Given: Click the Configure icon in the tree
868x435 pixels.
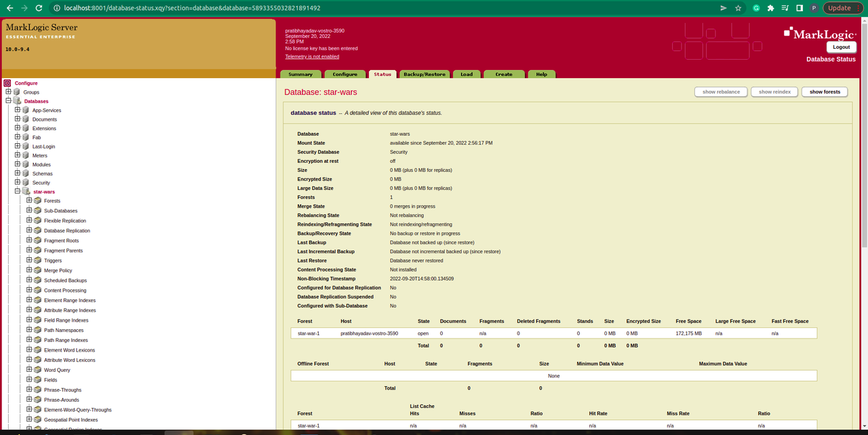Looking at the screenshot, I should [x=7, y=83].
